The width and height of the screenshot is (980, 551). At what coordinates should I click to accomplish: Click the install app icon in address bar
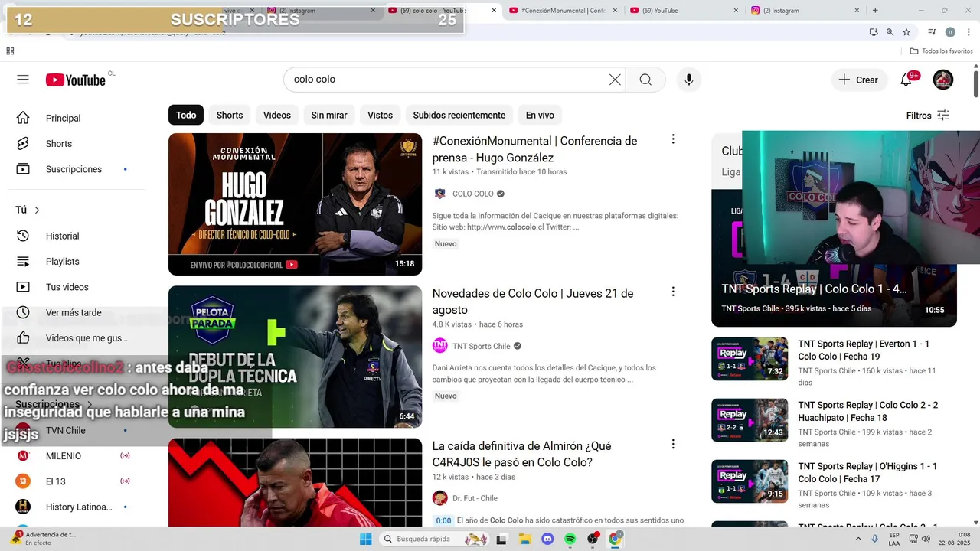[874, 32]
